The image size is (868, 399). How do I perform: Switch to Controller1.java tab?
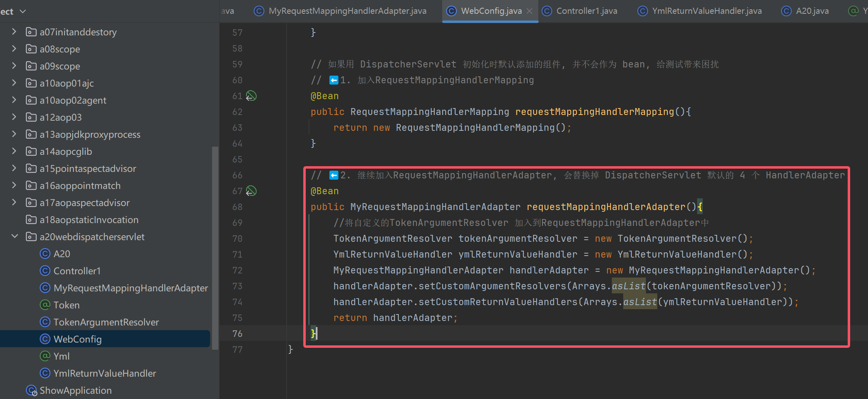point(580,11)
